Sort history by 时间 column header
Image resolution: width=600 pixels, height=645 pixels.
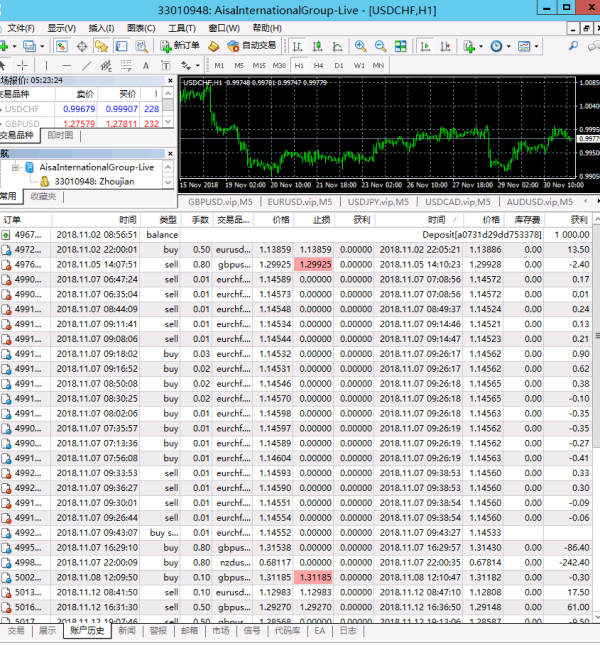(x=127, y=219)
